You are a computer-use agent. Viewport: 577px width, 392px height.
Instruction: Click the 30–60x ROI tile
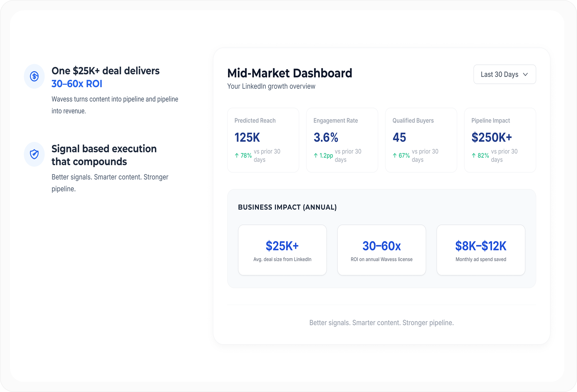pos(382,250)
